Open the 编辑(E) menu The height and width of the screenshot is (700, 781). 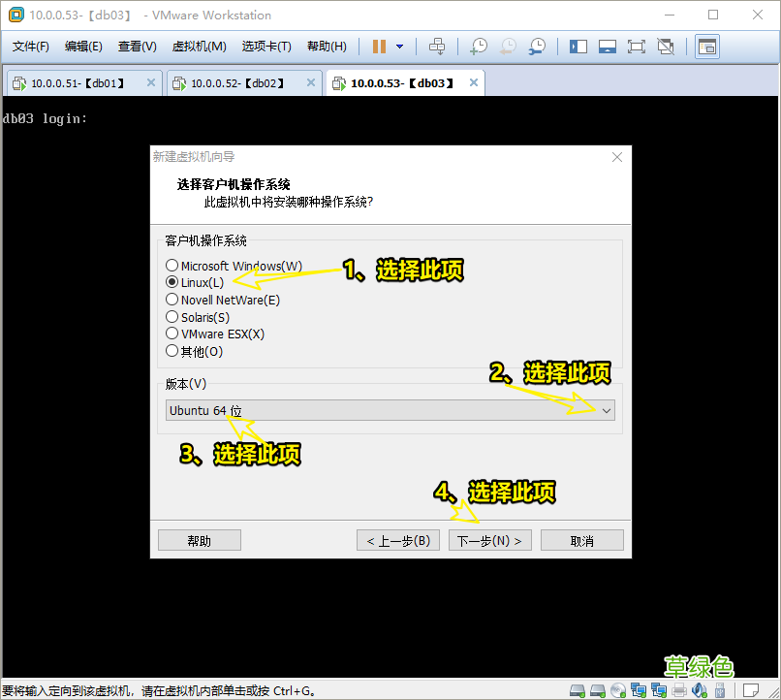coord(83,47)
